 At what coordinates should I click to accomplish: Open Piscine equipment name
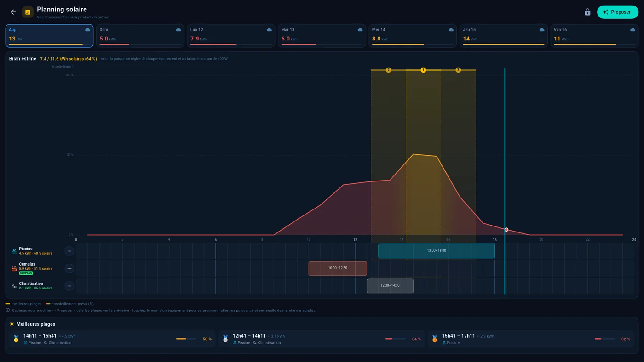tap(26, 249)
